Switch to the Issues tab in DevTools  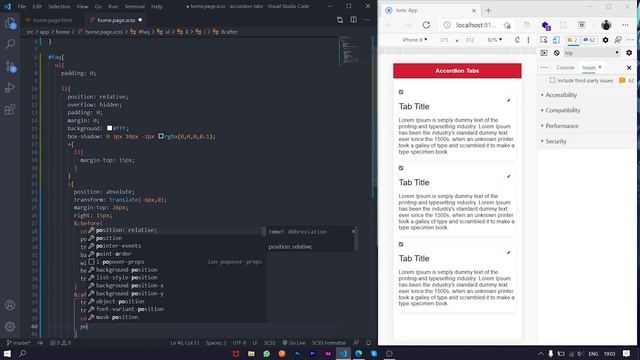point(589,67)
